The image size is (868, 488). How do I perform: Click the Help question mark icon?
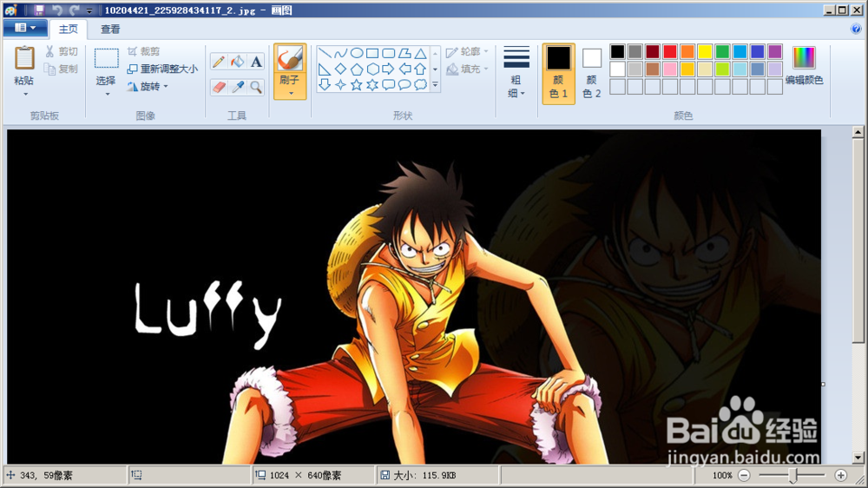856,29
